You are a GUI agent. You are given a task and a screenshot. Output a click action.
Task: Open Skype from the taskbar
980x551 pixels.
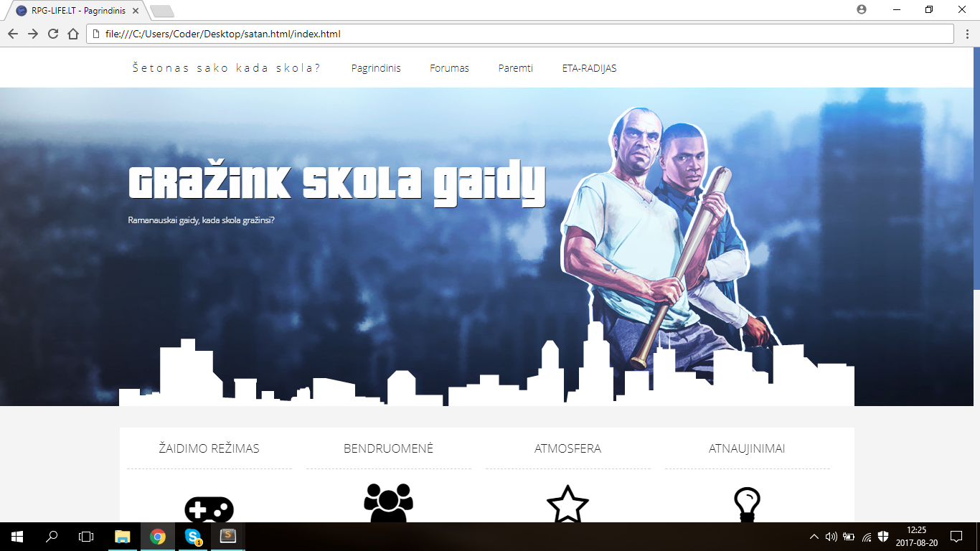point(193,536)
